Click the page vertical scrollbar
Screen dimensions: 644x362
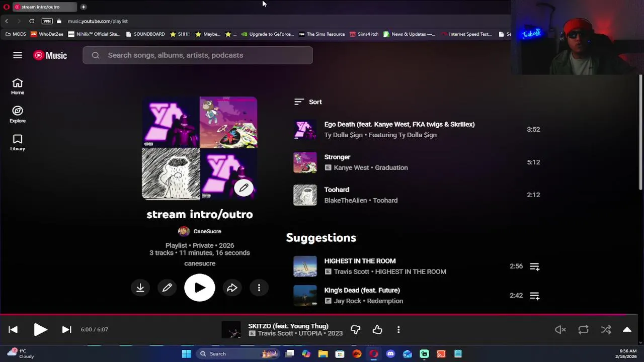pos(640,133)
